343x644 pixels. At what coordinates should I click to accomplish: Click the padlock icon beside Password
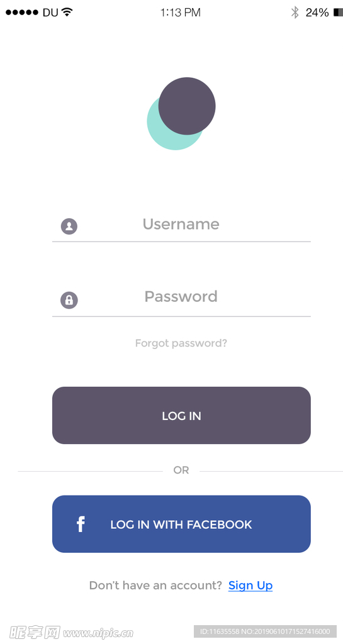[x=69, y=300]
